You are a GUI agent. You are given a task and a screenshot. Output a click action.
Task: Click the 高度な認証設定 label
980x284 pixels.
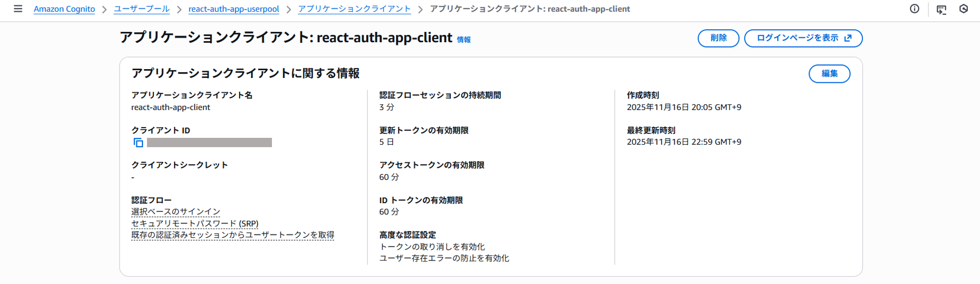pyautogui.click(x=408, y=235)
